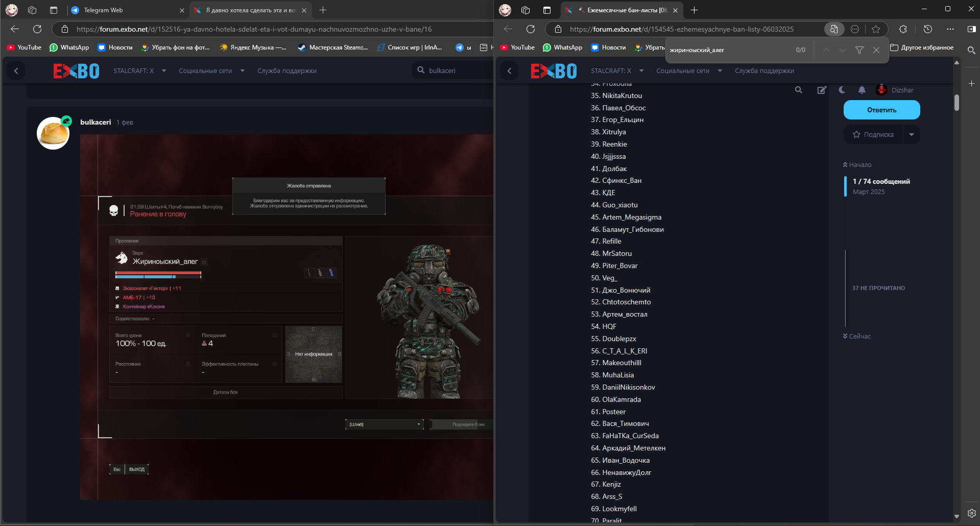The height and width of the screenshot is (526, 980).
Task: Click 37 НЕ ПРОЧИТАНО scrubber marker
Action: [x=878, y=288]
